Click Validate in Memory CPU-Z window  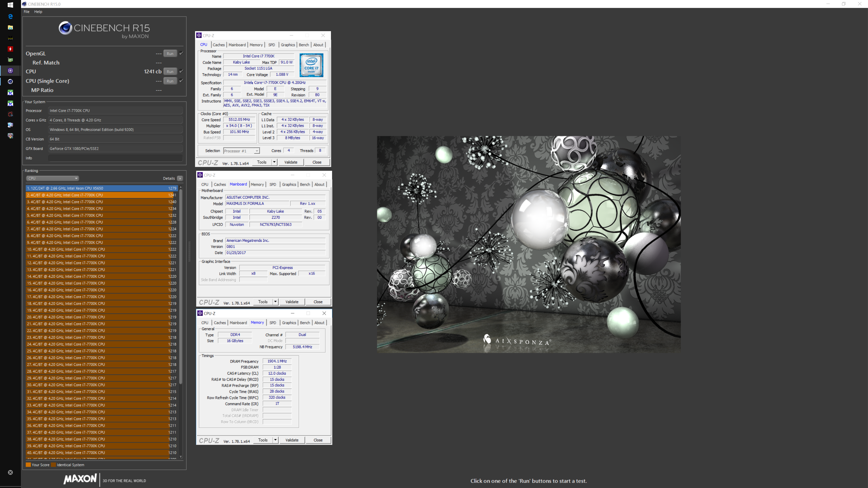[x=292, y=440]
